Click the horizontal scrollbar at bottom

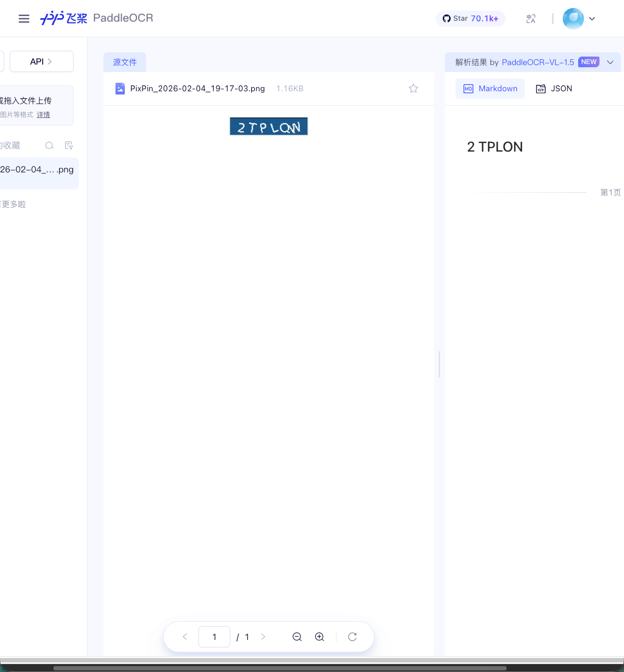tap(279, 668)
